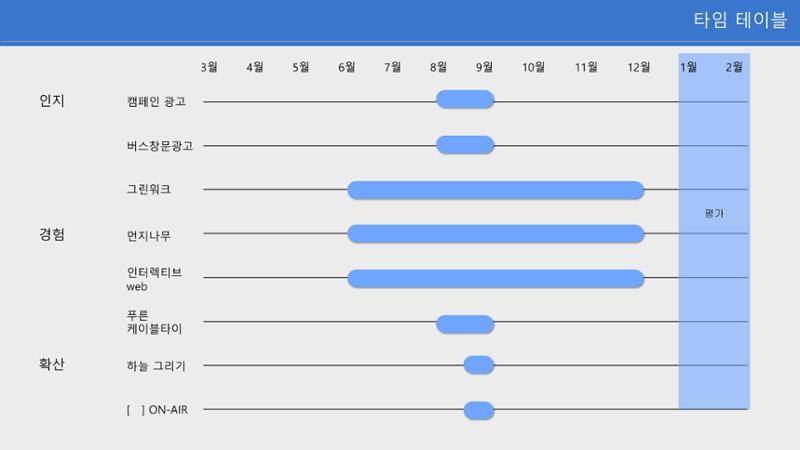The image size is (800, 450).
Task: Select the 그린워크 long schedule bar
Action: click(x=495, y=190)
